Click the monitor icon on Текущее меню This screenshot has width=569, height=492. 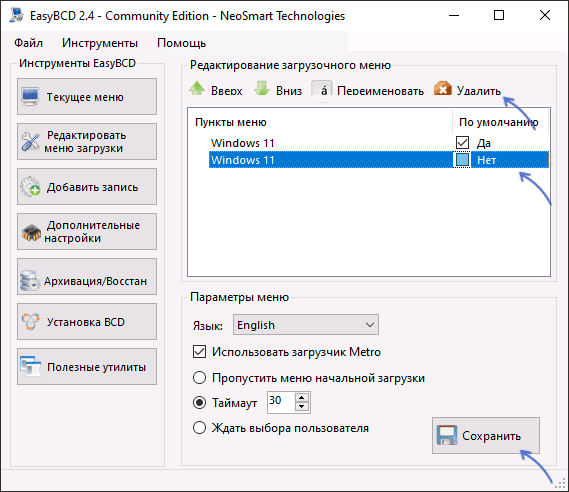30,97
